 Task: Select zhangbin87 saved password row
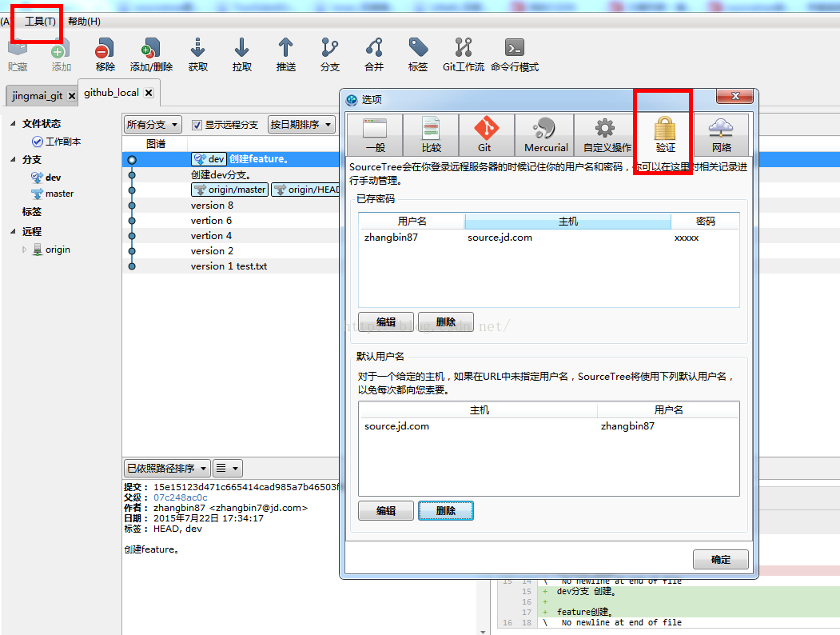[x=548, y=238]
